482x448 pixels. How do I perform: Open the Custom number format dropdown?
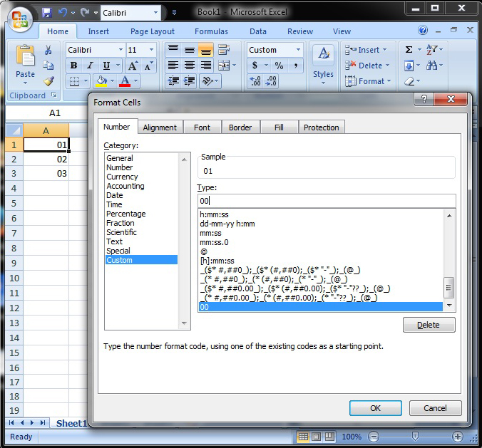click(x=297, y=50)
